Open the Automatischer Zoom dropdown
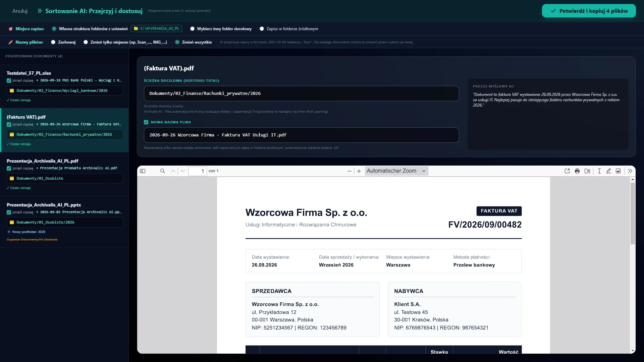Image resolution: width=644 pixels, height=362 pixels. 396,171
